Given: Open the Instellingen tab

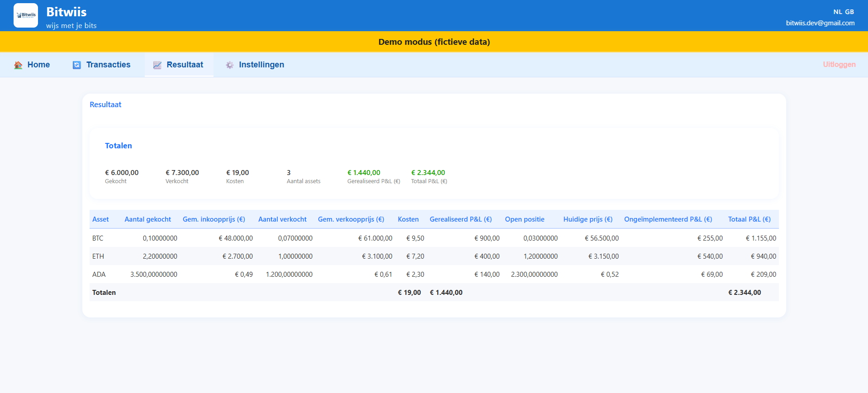Looking at the screenshot, I should (261, 65).
